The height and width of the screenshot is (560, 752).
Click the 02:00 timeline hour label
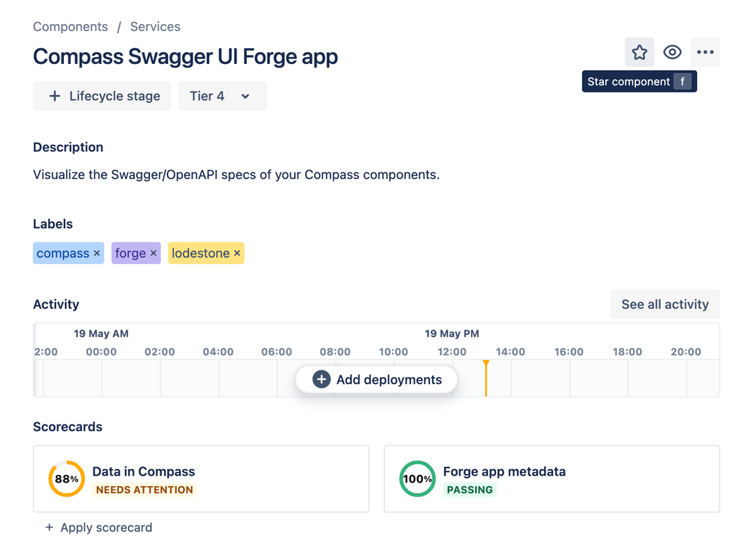160,352
